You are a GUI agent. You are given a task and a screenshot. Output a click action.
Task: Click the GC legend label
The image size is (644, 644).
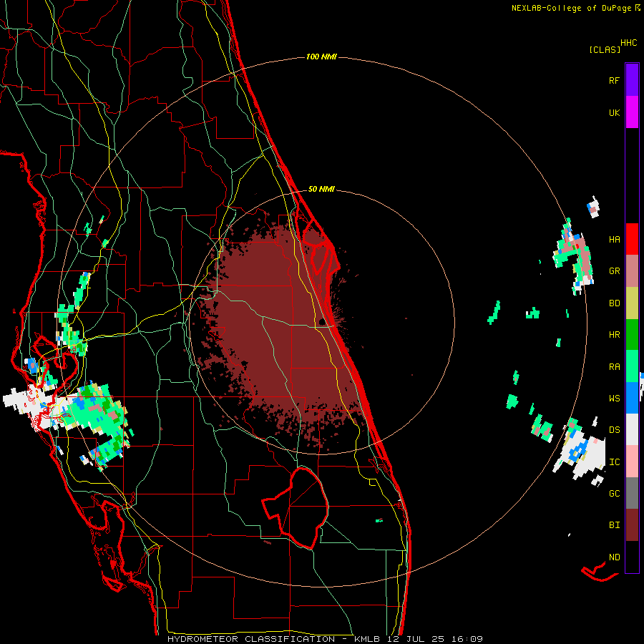pos(614,494)
